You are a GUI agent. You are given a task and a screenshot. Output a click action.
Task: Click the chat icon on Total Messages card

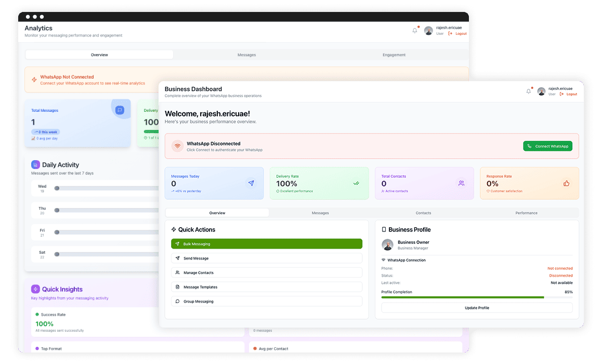(x=120, y=110)
